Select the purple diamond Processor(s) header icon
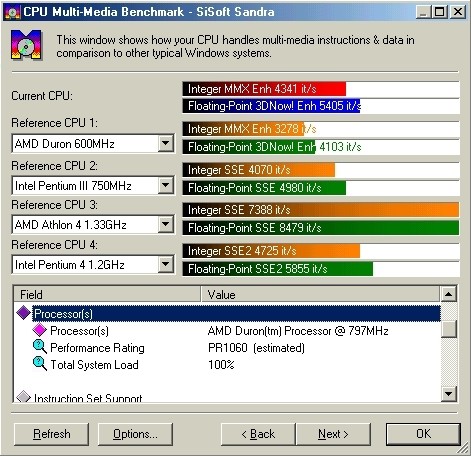 pos(23,313)
